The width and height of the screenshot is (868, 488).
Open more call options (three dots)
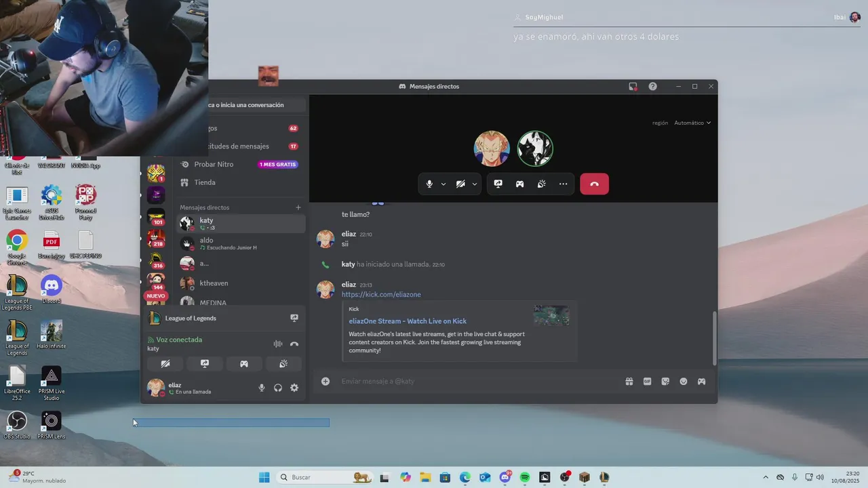(x=563, y=184)
